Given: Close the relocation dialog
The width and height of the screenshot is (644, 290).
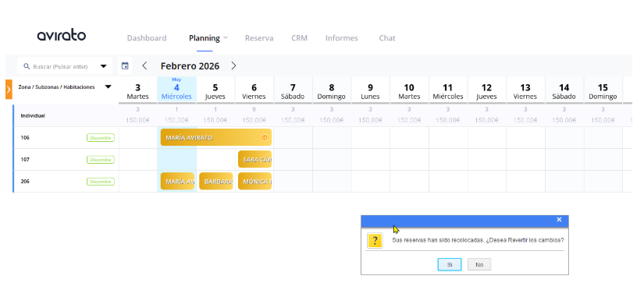Looking at the screenshot, I should point(559,220).
